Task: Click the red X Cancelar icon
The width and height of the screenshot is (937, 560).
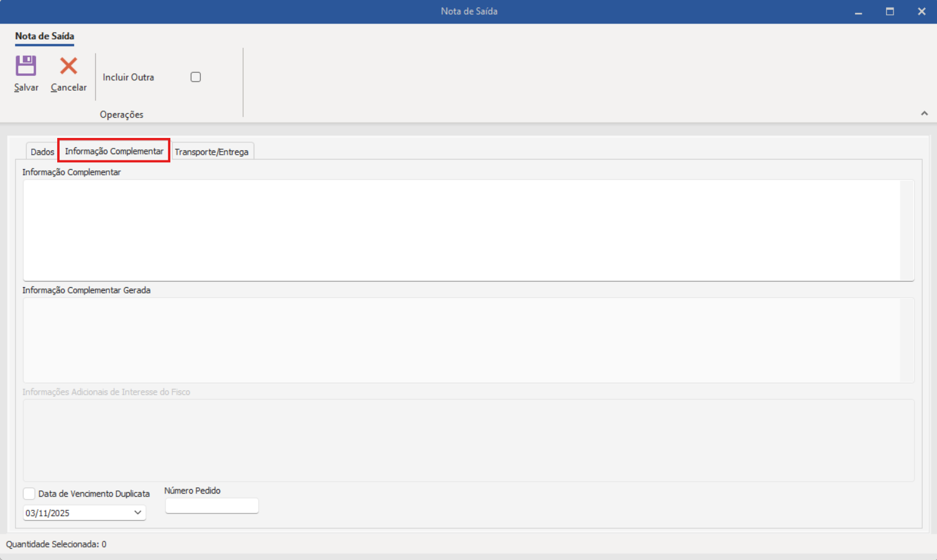Action: pyautogui.click(x=68, y=66)
